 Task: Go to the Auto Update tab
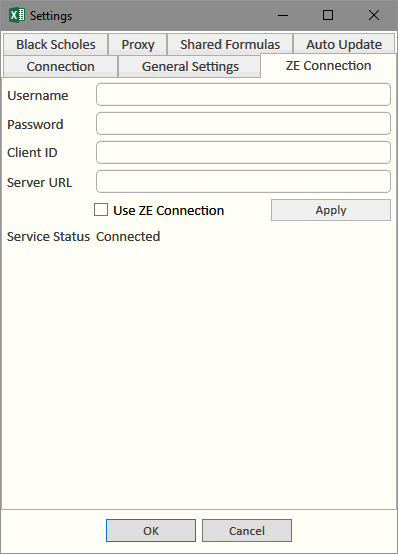tap(344, 45)
